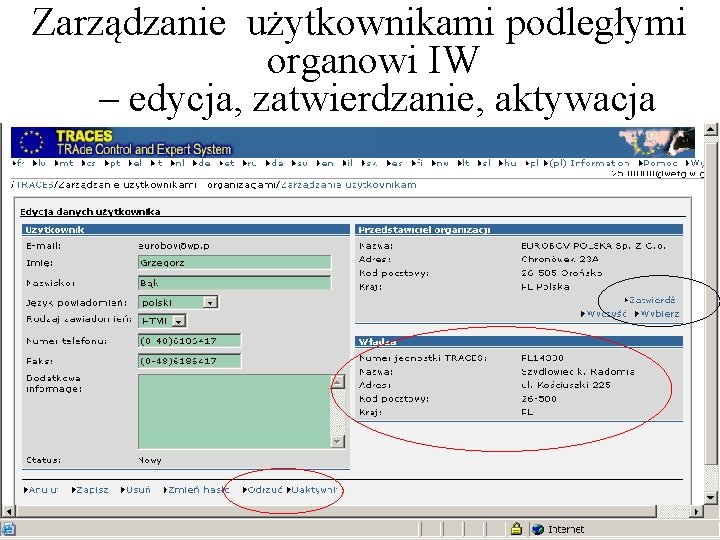Click the padlock security icon in status bar
720x540 pixels.
coord(516,529)
